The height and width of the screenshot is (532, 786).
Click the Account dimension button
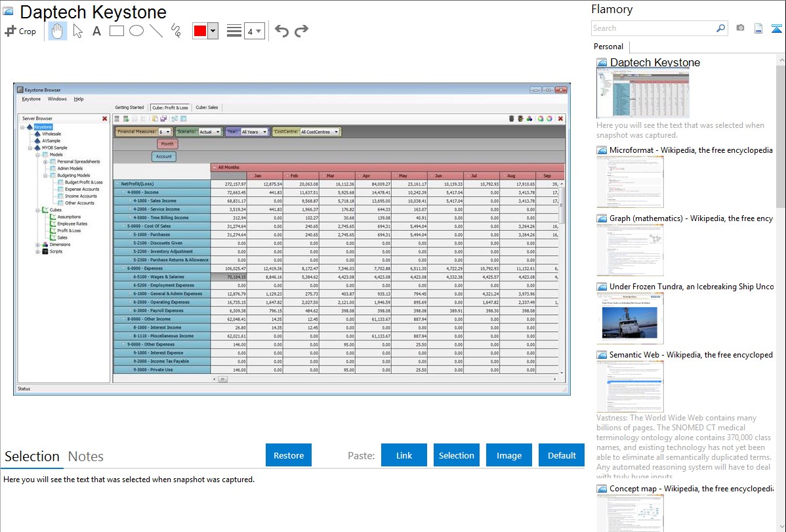click(164, 156)
